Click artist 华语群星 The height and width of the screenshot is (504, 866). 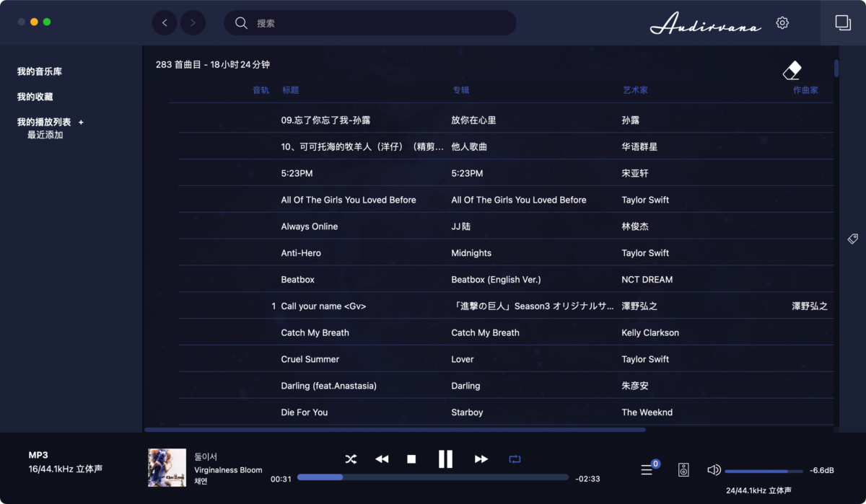[639, 147]
